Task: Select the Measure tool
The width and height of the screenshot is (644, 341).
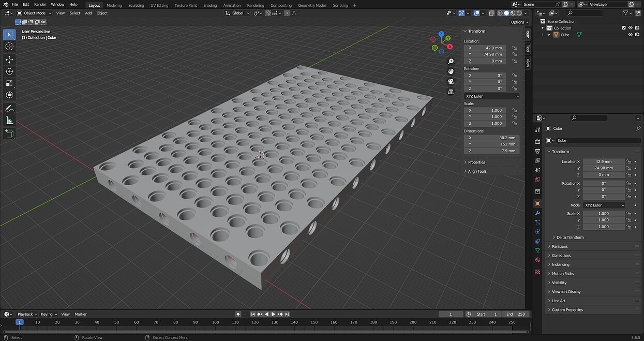Action: pos(9,121)
